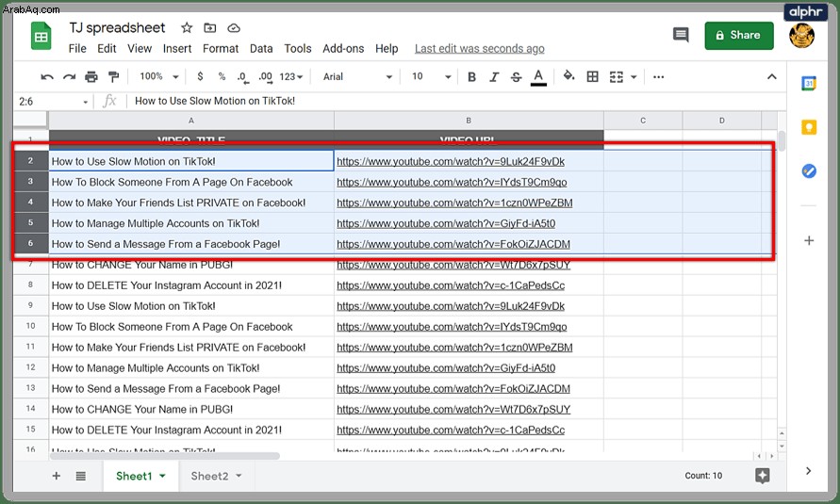Image resolution: width=840 pixels, height=504 pixels.
Task: Open the zoom 100% dropdown
Action: coord(158,76)
